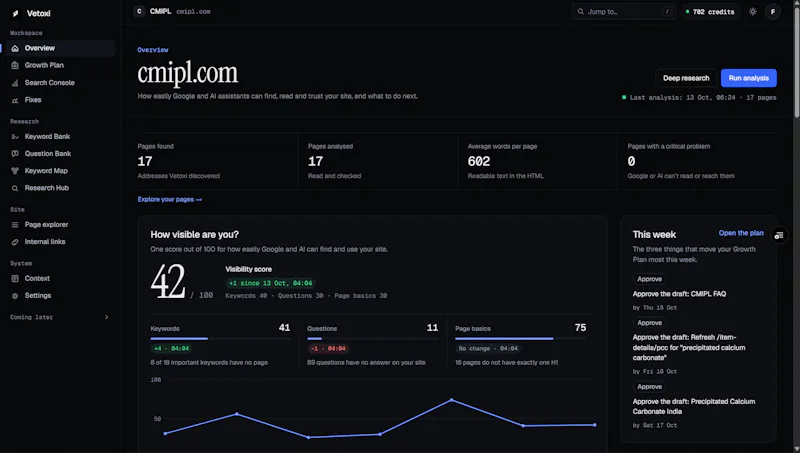The image size is (800, 453).
Task: Click the Vetoxi logo icon
Action: 15,13
